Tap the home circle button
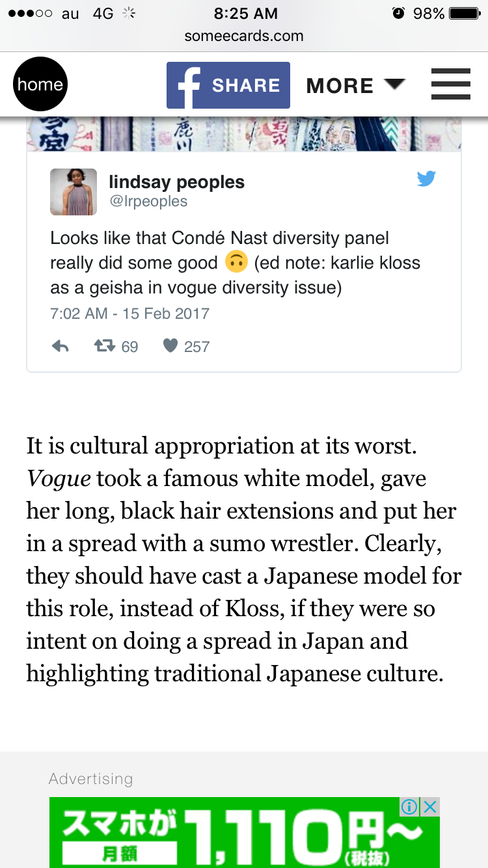Screen dimensions: 488x868 (x=40, y=85)
